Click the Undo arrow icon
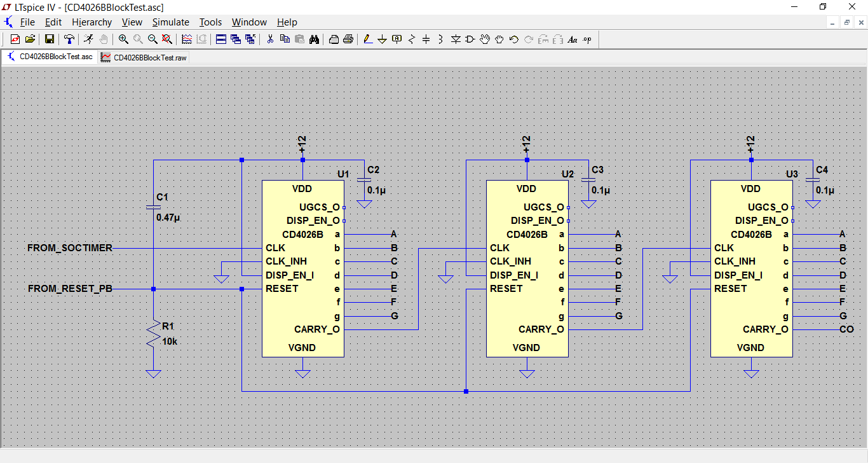 [x=514, y=39]
